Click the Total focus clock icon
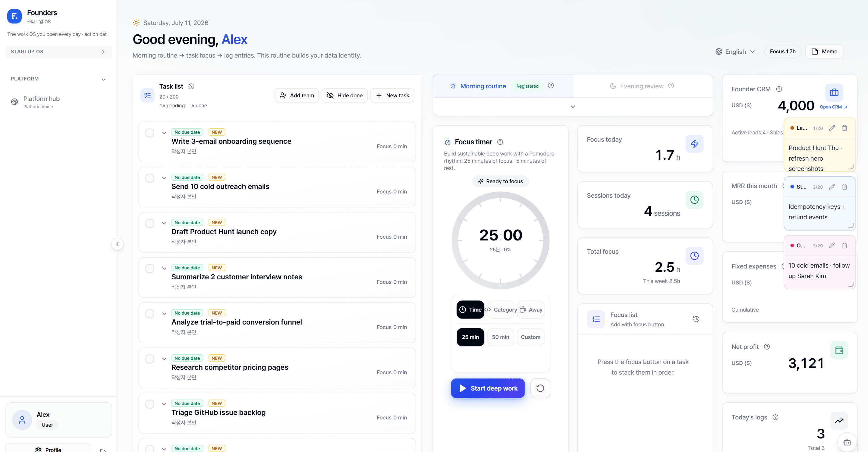This screenshot has height=452, width=868. coord(694,256)
